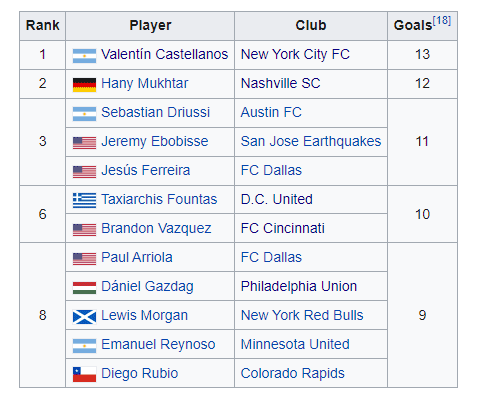Open the San Jose Earthquakes club page
The height and width of the screenshot is (401, 500).
(x=311, y=141)
